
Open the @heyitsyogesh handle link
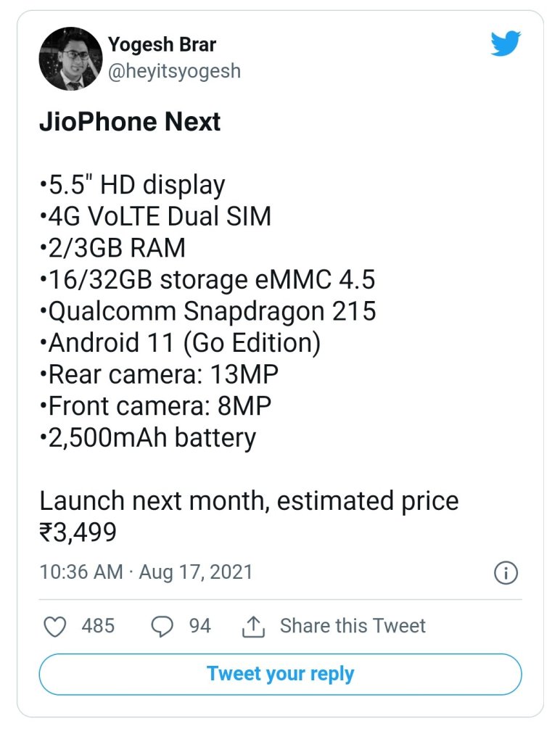pos(174,71)
